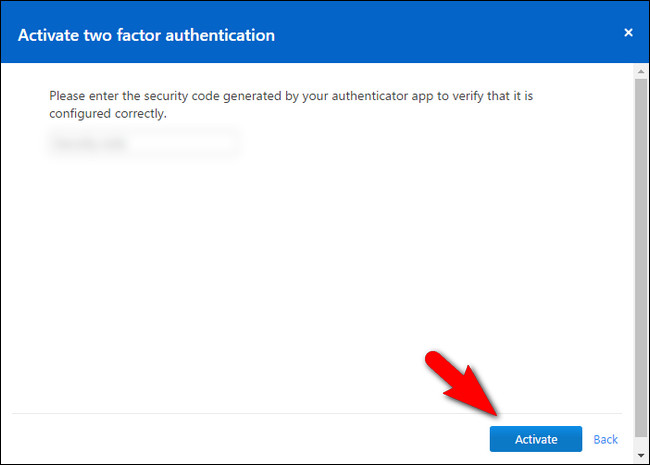Click the words "configured correctly" in the instructions
The height and width of the screenshot is (465, 650).
pyautogui.click(x=108, y=114)
